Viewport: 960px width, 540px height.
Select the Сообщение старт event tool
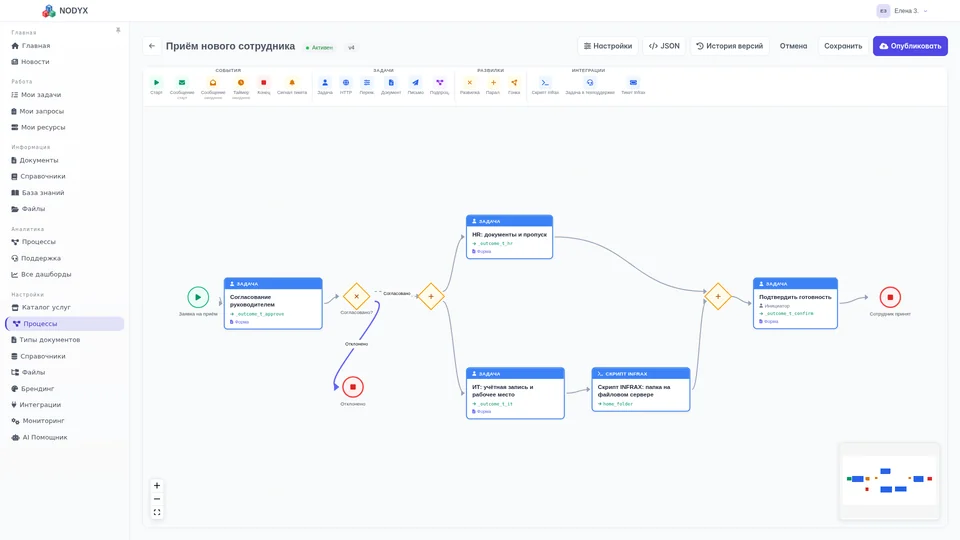tap(182, 87)
